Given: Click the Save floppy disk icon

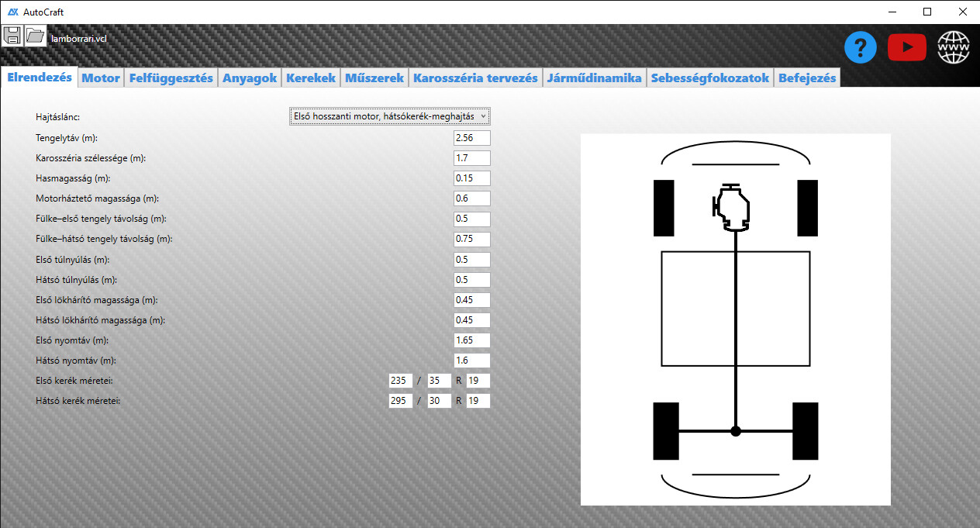Looking at the screenshot, I should click(x=12, y=36).
